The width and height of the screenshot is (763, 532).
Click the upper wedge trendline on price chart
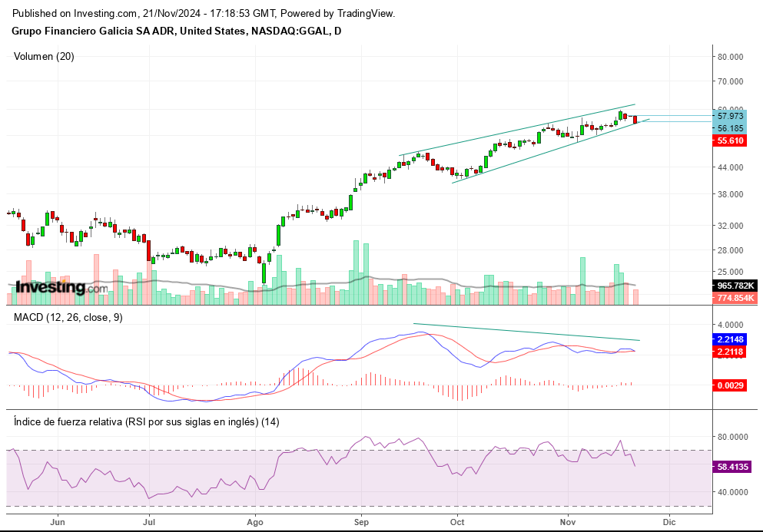pyautogui.click(x=517, y=130)
